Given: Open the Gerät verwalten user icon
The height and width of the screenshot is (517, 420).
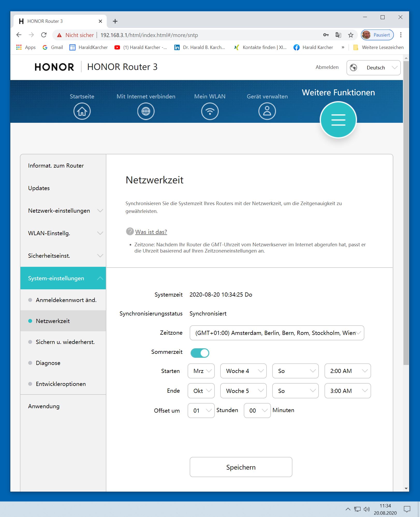Looking at the screenshot, I should tap(267, 111).
